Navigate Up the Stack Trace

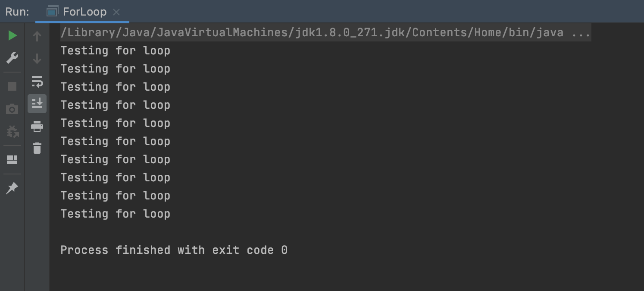coord(37,36)
